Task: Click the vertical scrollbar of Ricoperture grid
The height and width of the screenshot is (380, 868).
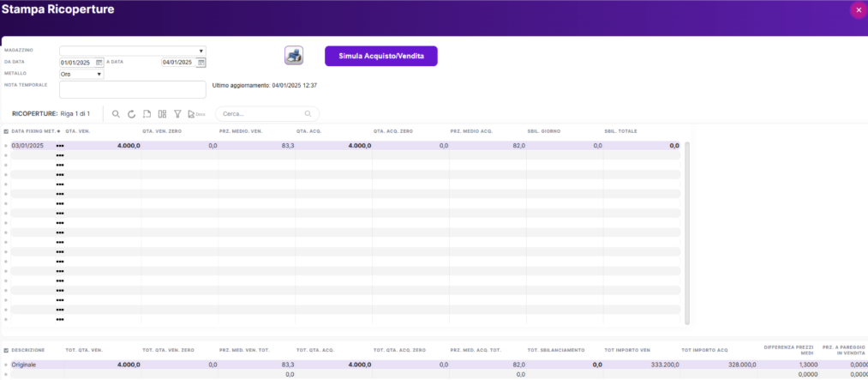Action: click(x=687, y=232)
